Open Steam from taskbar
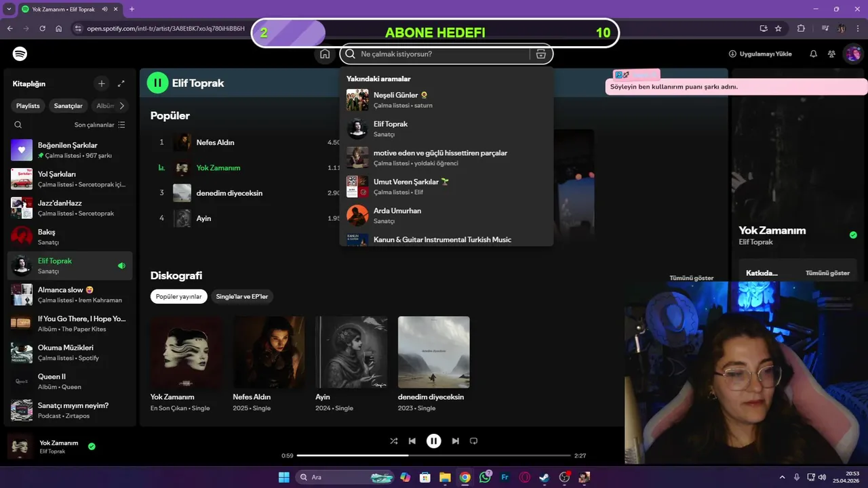 click(545, 477)
